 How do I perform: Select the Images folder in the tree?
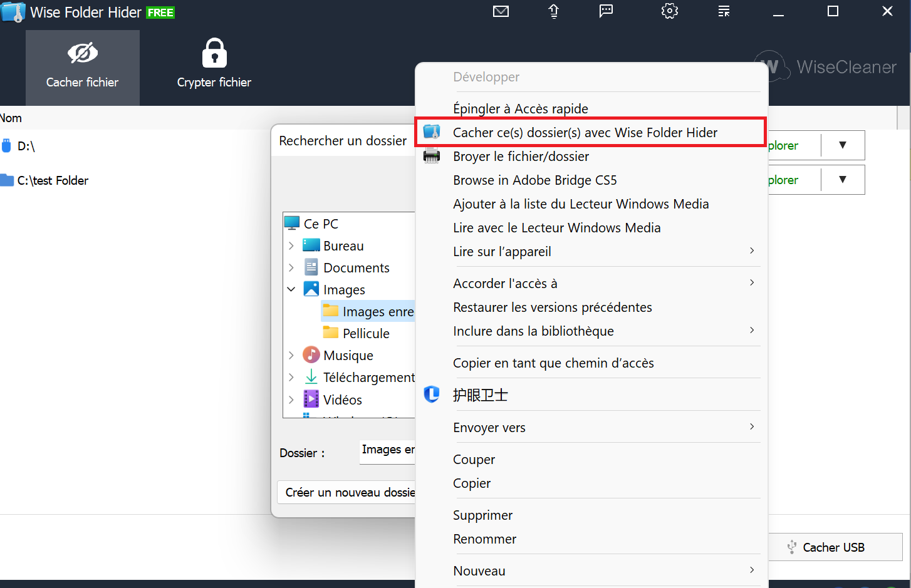click(x=344, y=290)
